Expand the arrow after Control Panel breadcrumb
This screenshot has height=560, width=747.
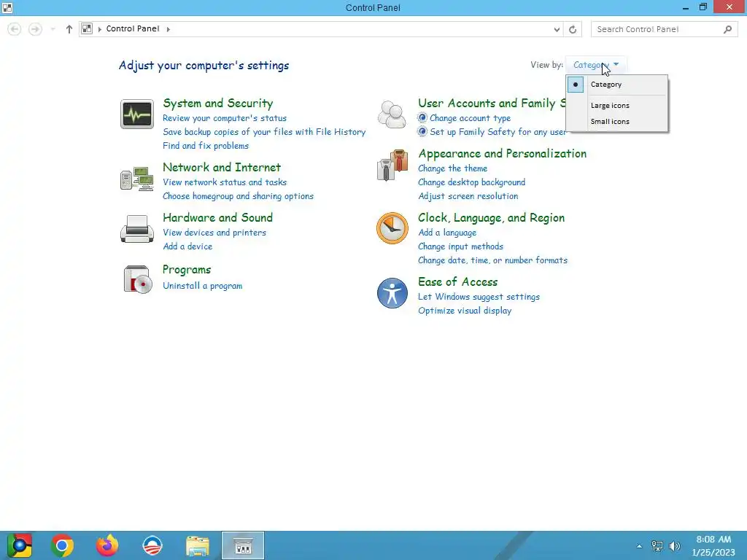pyautogui.click(x=169, y=29)
